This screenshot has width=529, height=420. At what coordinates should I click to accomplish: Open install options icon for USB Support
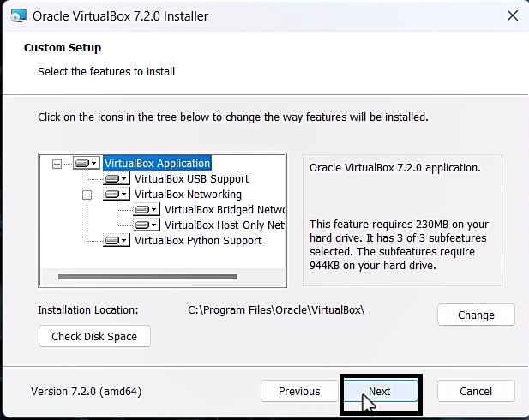pos(116,179)
